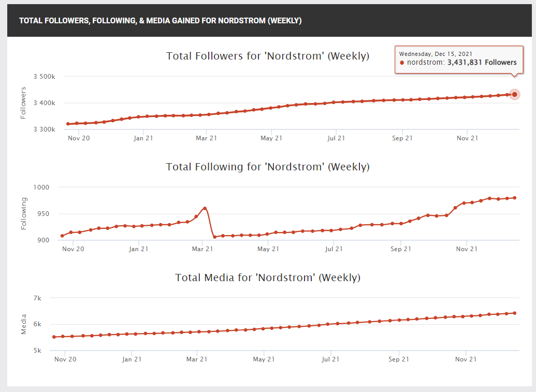Click 'Nov 20' on the Media chart x-axis
Viewport: 536px width, 392px height.
pyautogui.click(x=65, y=359)
